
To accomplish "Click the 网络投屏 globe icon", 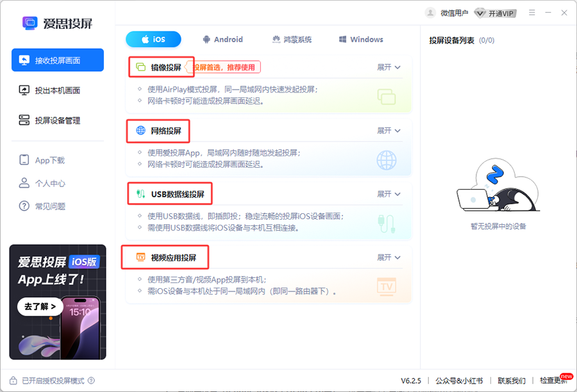I will 140,130.
